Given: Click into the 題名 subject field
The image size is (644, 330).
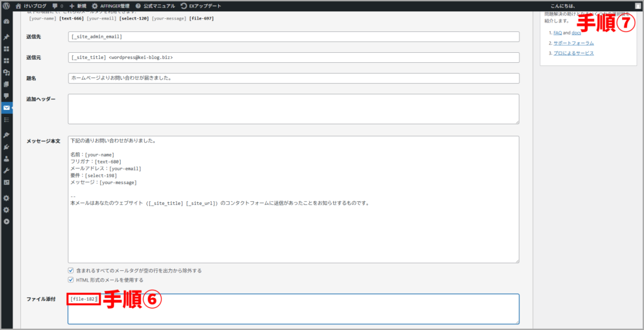Looking at the screenshot, I should [x=293, y=79].
